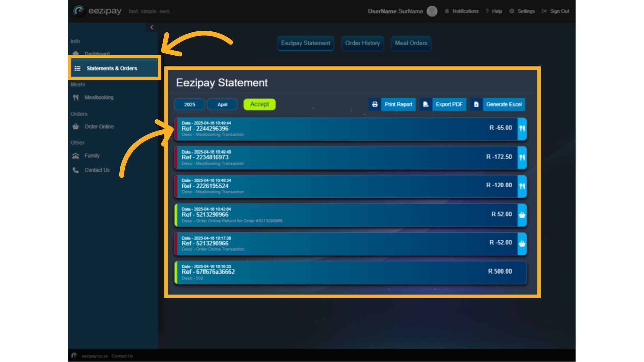Image resolution: width=644 pixels, height=362 pixels.
Task: Click the Order Online basket icon
Action: [76, 127]
